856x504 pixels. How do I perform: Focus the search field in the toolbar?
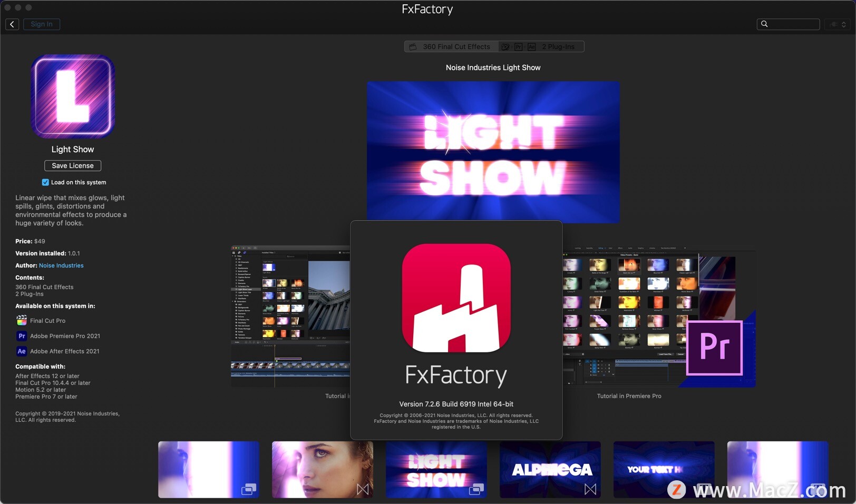(788, 24)
